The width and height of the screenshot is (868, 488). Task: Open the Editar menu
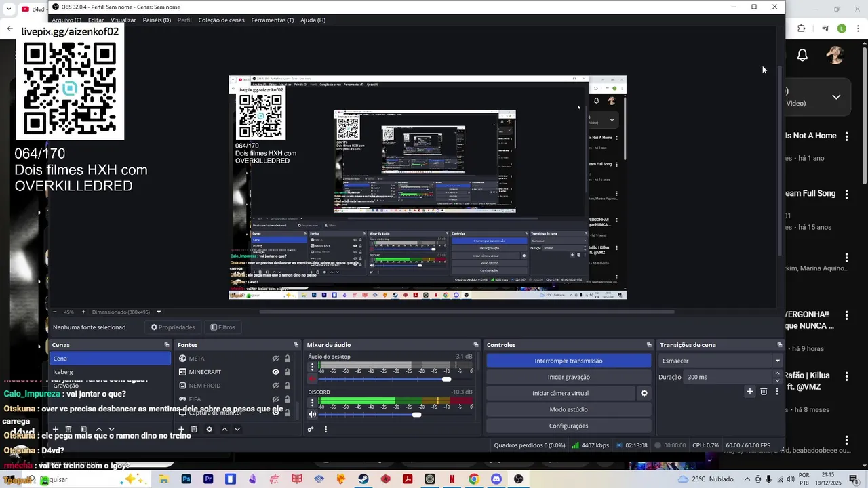click(96, 20)
